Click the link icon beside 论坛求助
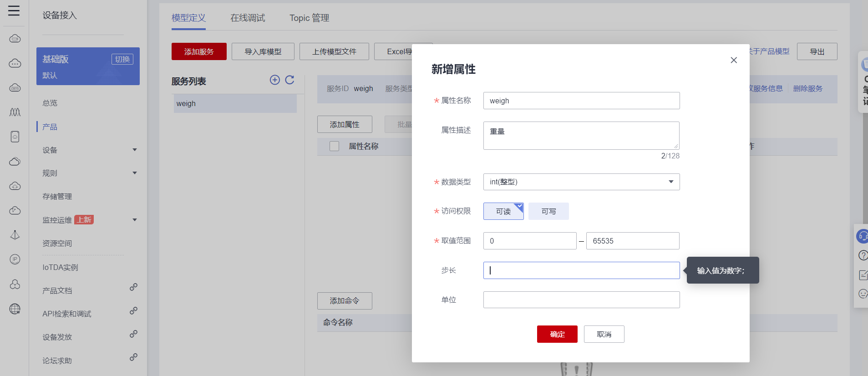Image resolution: width=868 pixels, height=376 pixels. pos(133,357)
